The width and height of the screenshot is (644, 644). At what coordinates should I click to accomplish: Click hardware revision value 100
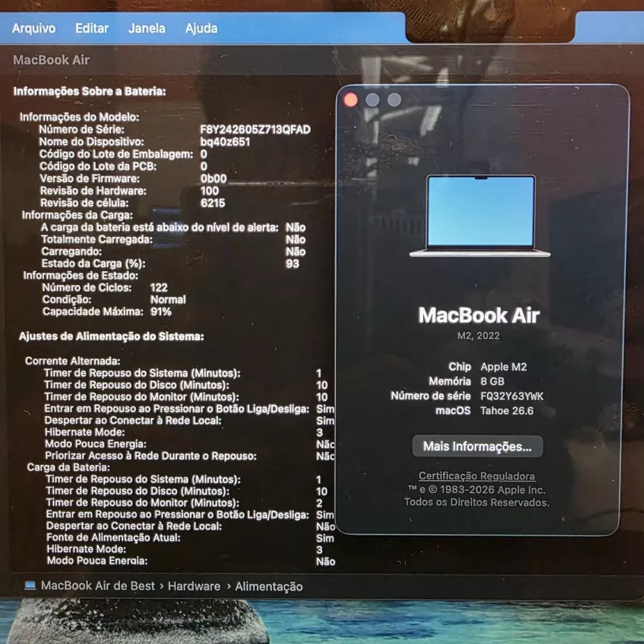[x=209, y=191]
